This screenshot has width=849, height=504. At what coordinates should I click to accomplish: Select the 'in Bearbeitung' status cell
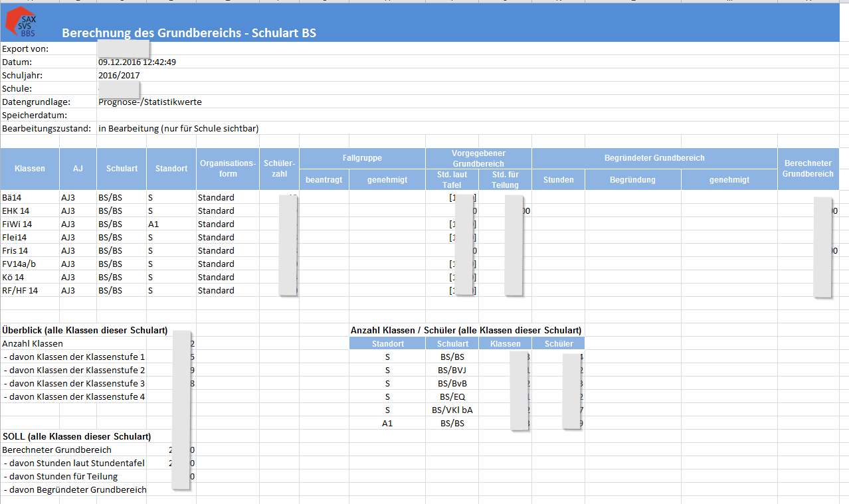click(x=178, y=128)
